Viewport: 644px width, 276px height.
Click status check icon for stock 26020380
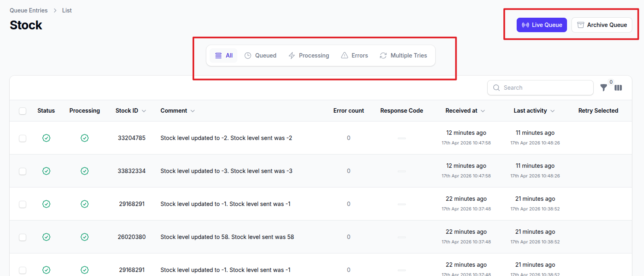click(x=46, y=237)
